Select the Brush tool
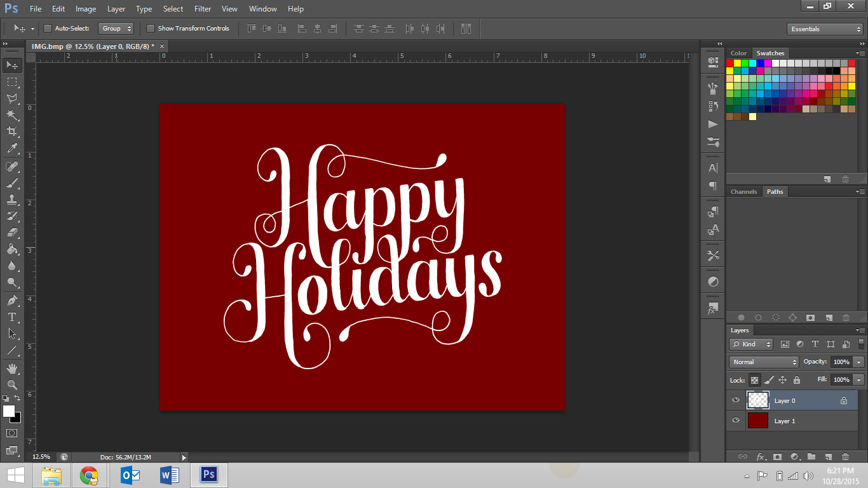Screen dimensions: 868x488 click(x=12, y=183)
